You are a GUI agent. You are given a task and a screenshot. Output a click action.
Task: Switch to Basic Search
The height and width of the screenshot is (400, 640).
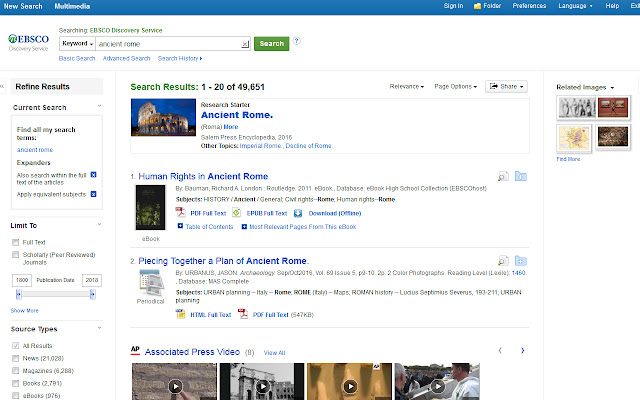77,59
